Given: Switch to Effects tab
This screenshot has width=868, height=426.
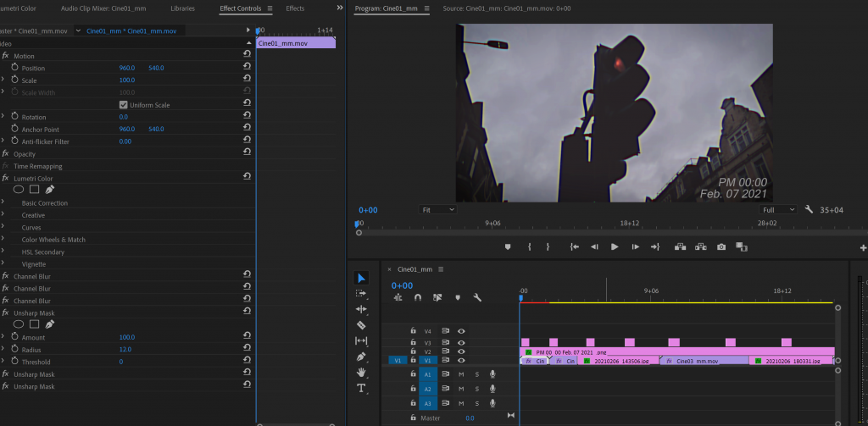Looking at the screenshot, I should (295, 8).
